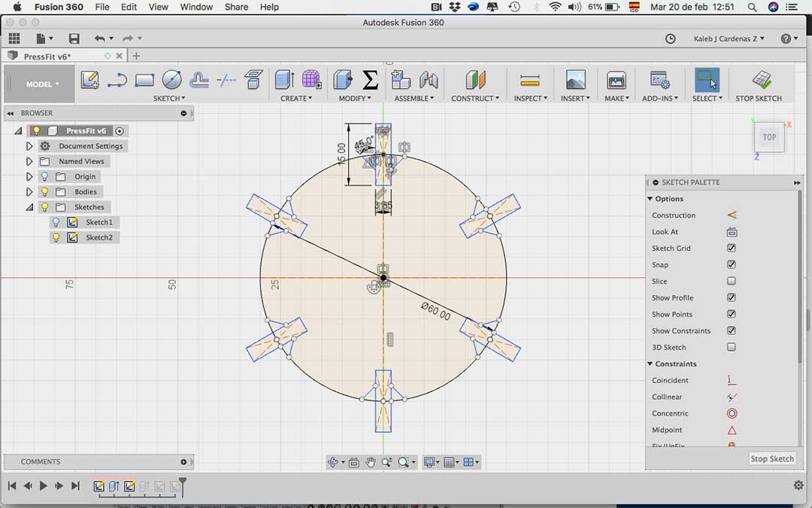Collapse the Options section in Sketch Palette
Screen dimensions: 812x508
(650, 199)
